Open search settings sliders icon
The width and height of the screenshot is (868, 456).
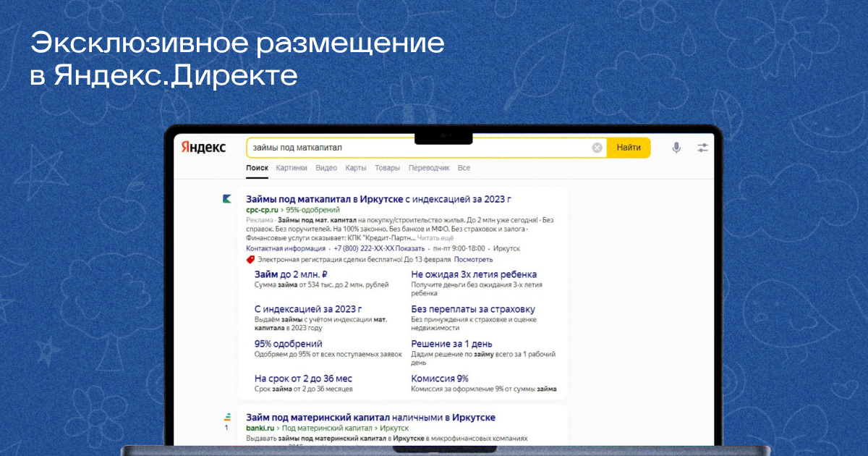coord(702,148)
